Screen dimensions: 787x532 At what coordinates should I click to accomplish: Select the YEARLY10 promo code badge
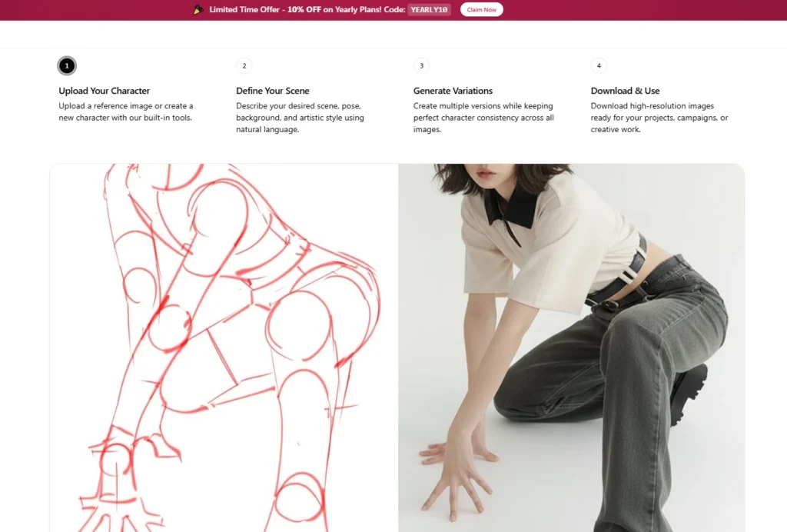pos(429,9)
